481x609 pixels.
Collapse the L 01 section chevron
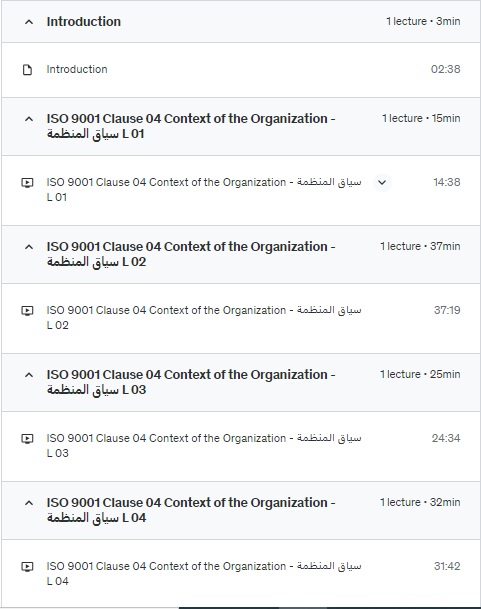(29, 119)
